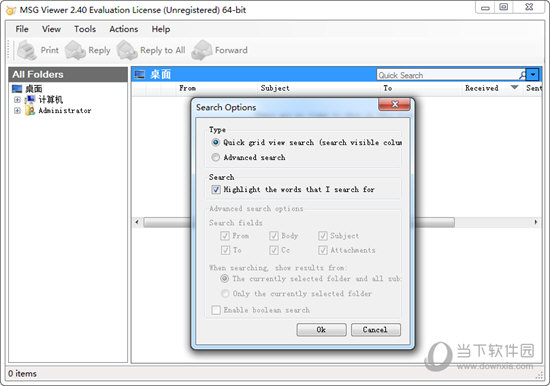Image resolution: width=550 pixels, height=386 pixels.
Task: Select the 计算机 computer node in the tree
Action: point(51,100)
